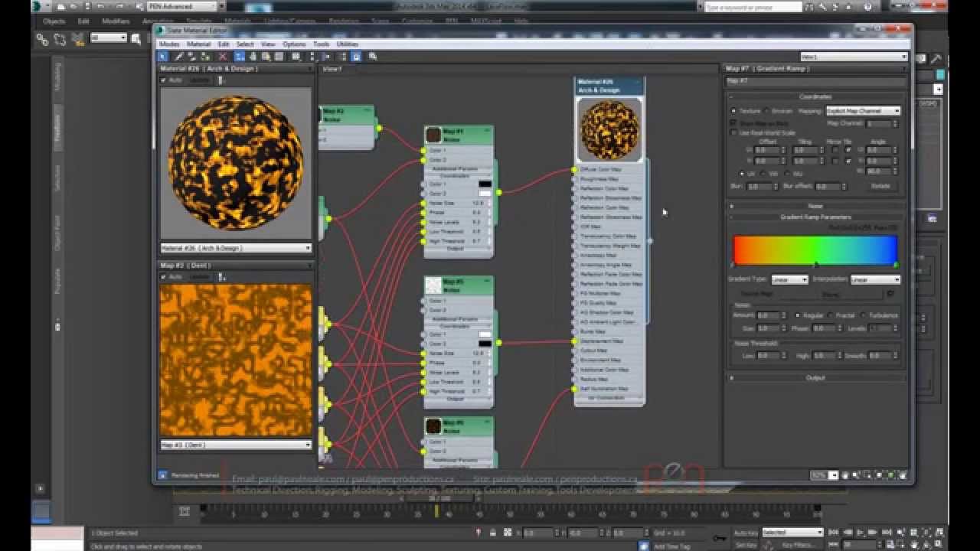
Task: Pick material from object eyedropper icon
Action: (178, 56)
